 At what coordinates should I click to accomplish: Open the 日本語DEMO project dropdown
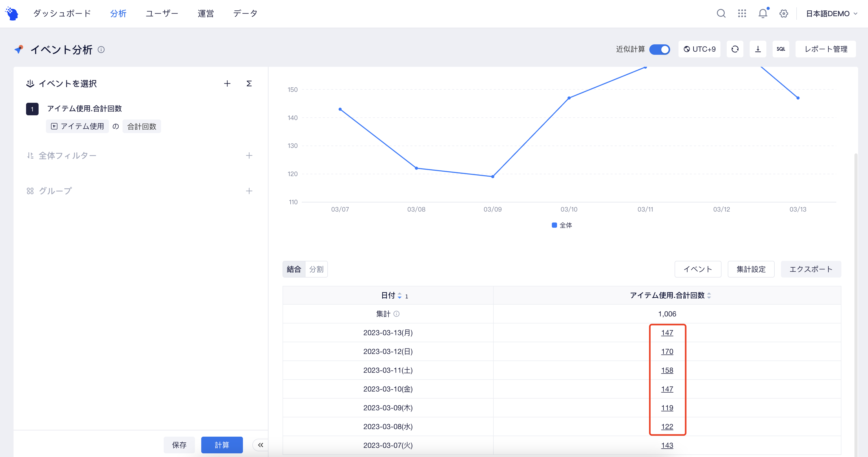832,14
